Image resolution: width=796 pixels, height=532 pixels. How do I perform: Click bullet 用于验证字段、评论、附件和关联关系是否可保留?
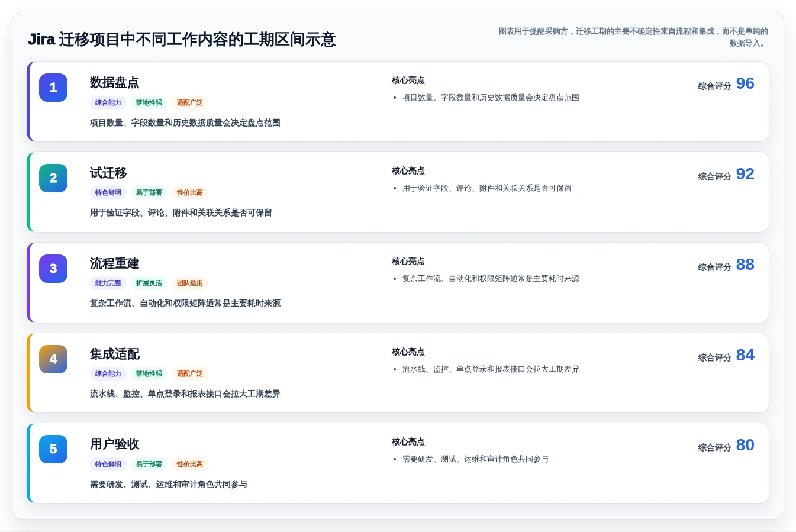[487, 188]
